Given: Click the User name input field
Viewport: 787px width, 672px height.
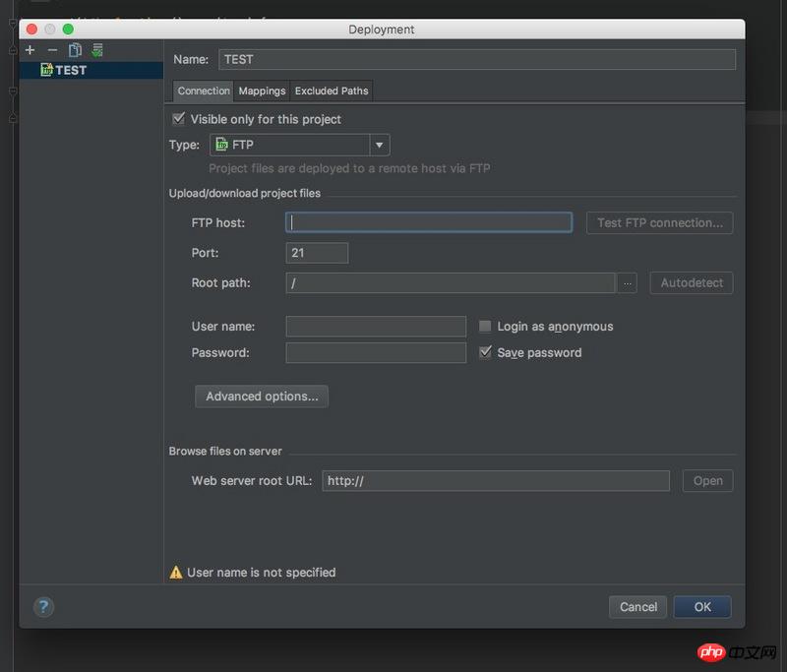Looking at the screenshot, I should (376, 327).
